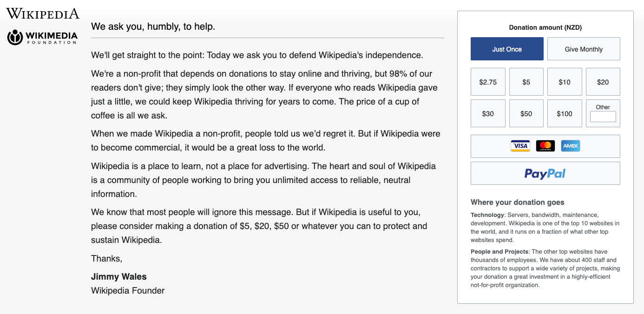Screen dimensions: 644x314
Task: Pick the $100 donation amount
Action: (x=565, y=113)
